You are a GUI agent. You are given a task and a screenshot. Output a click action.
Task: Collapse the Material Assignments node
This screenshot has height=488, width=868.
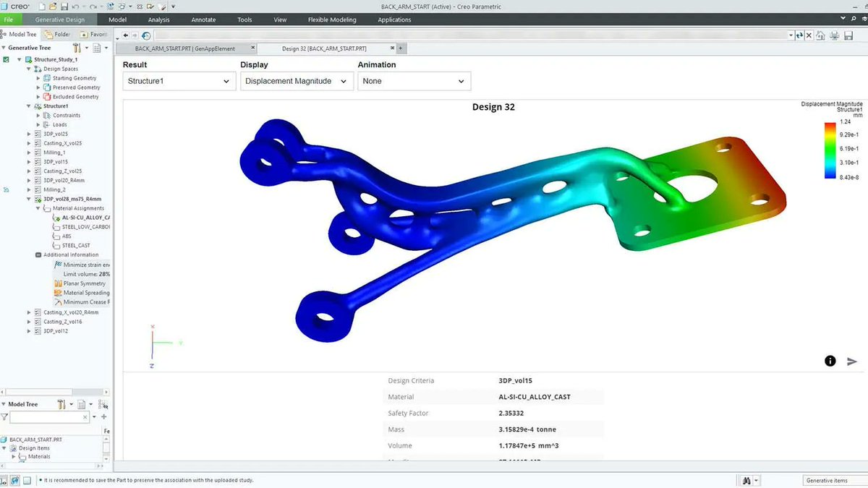pos(38,208)
